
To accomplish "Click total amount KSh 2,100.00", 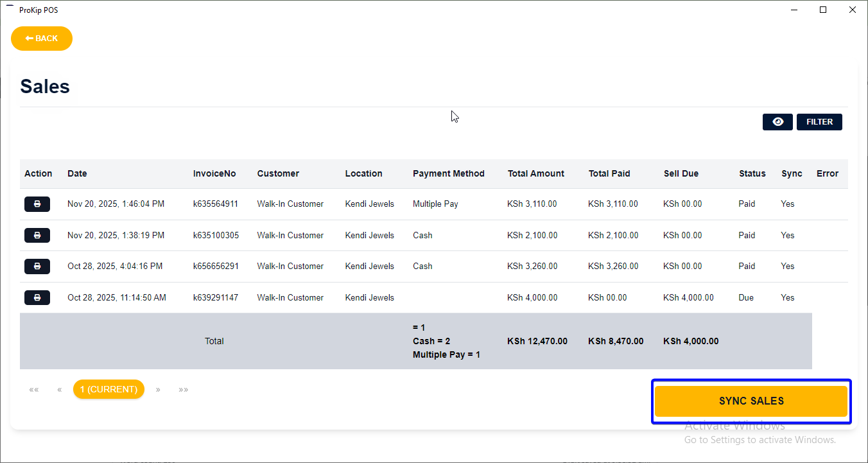I will click(x=532, y=236).
